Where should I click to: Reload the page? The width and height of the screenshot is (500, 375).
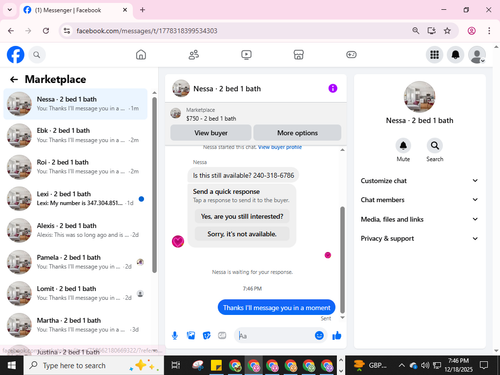(x=46, y=31)
